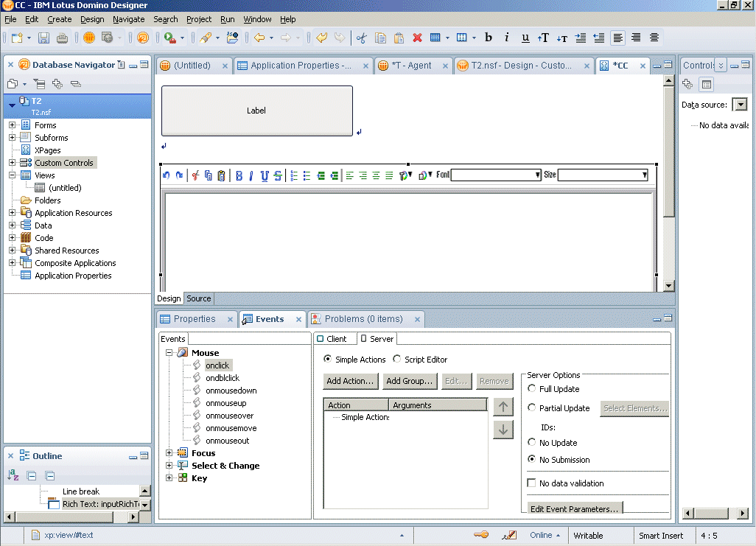Click the scissors Cut icon in main toolbar
Screen dimensions: 756x546
[362, 38]
